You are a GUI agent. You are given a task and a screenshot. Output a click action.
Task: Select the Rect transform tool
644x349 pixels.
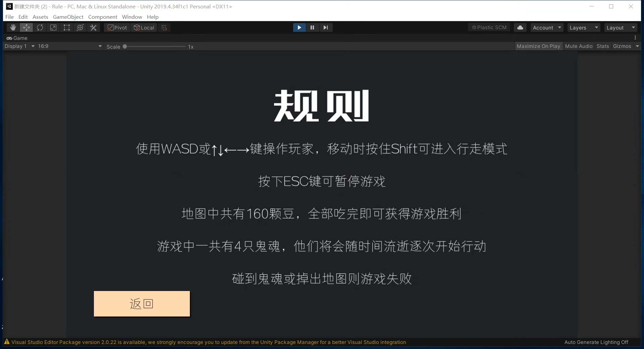(67, 27)
